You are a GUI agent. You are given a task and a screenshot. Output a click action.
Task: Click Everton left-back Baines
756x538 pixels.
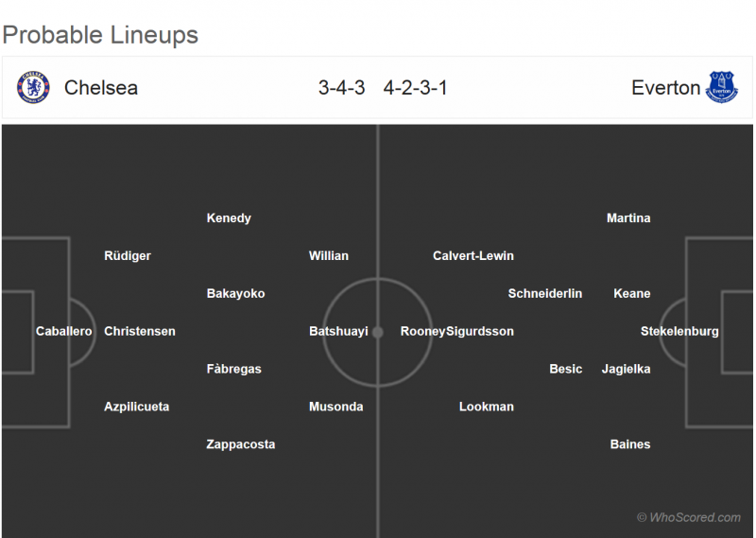click(x=630, y=444)
